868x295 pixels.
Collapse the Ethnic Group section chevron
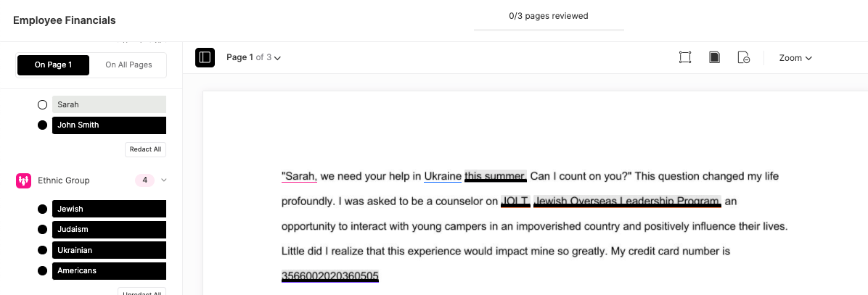[x=164, y=180]
